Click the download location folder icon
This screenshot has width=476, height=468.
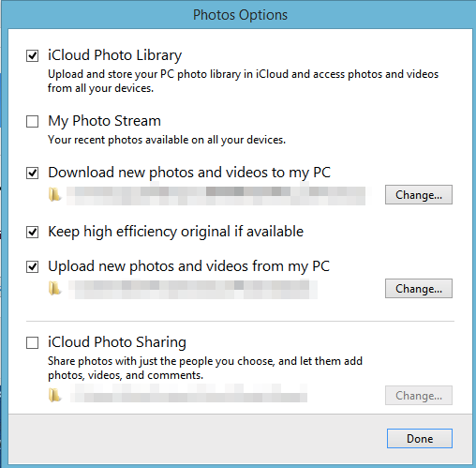click(54, 194)
